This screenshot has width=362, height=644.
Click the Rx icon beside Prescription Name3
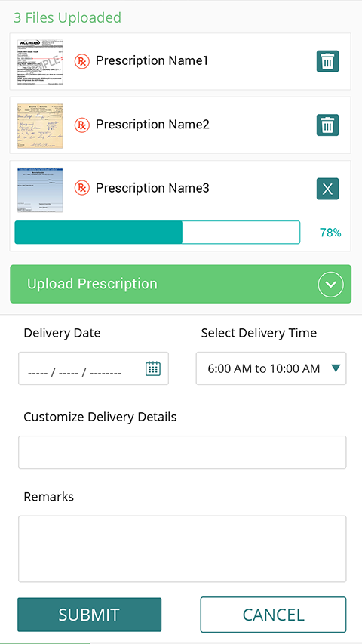pyautogui.click(x=82, y=188)
